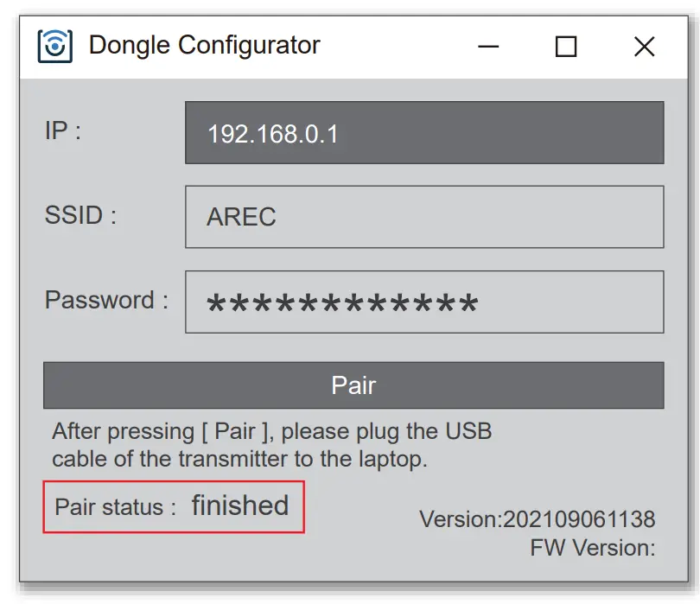The image size is (700, 604).
Task: Click the "FW Version:" label
Action: tap(592, 547)
